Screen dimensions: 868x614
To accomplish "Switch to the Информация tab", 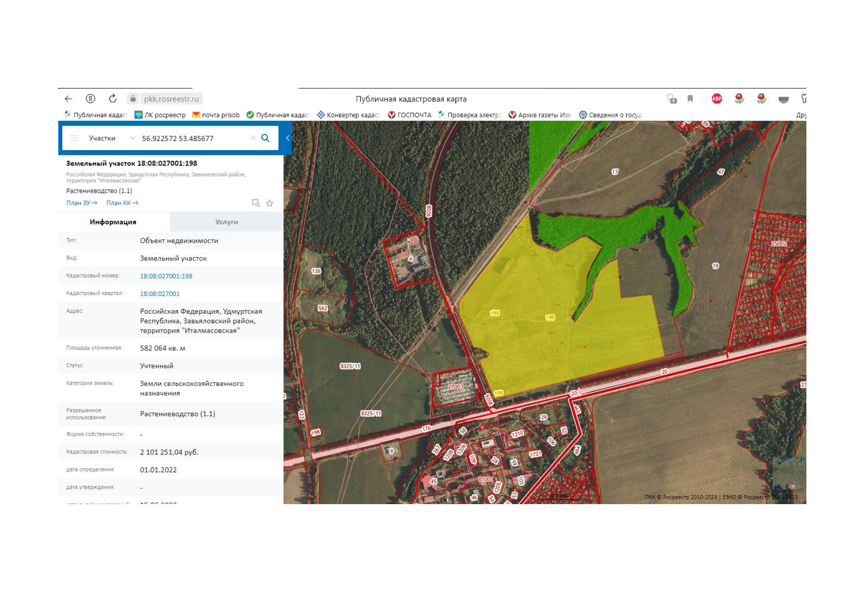I will click(x=114, y=222).
